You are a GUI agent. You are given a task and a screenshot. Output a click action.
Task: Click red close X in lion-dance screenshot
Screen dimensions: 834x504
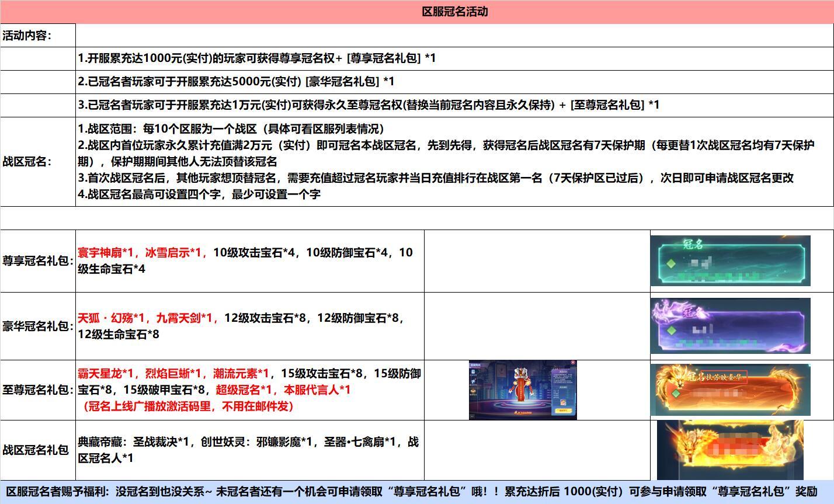click(573, 363)
